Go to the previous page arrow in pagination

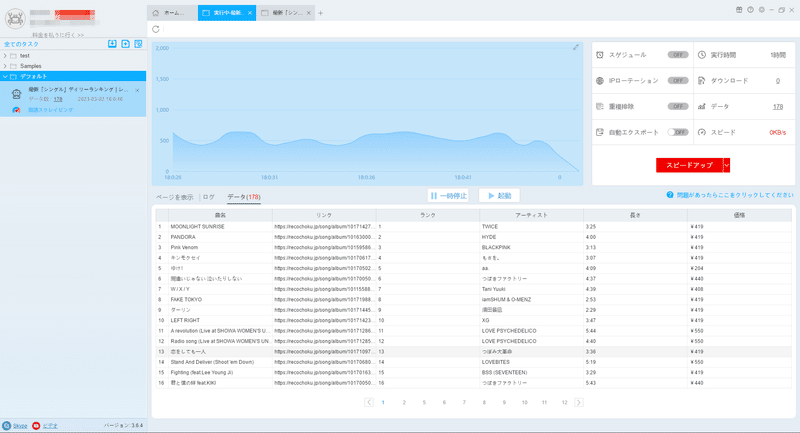(369, 402)
